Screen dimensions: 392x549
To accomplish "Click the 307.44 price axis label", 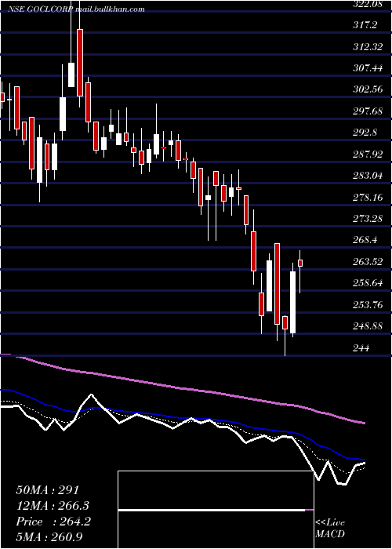I will (x=368, y=68).
